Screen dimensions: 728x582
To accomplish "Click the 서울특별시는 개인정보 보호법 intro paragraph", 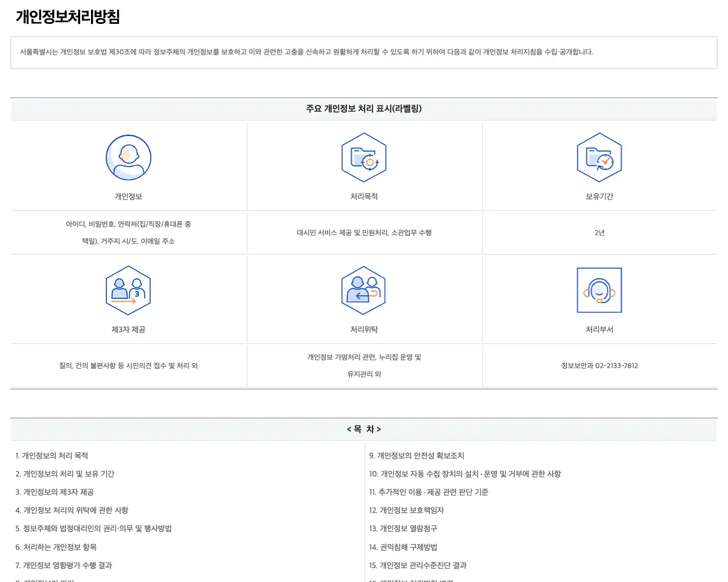I will coord(307,52).
